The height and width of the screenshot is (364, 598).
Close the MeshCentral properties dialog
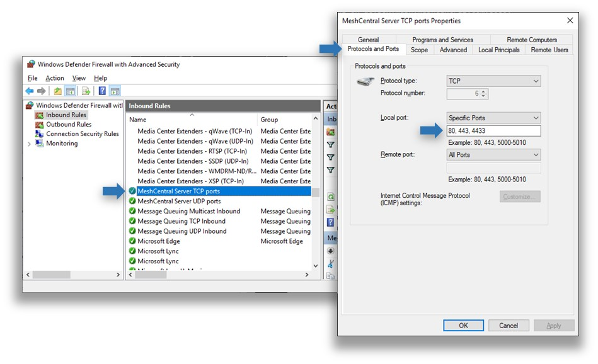tap(570, 20)
